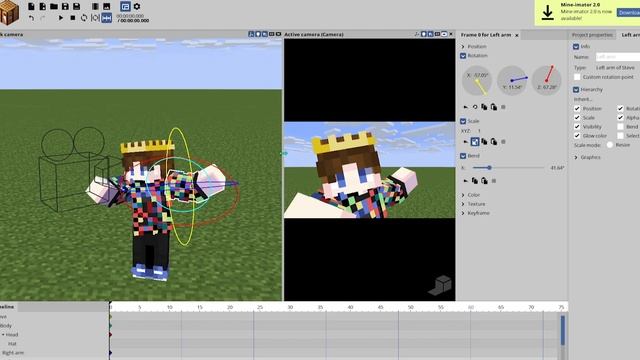Select Body in the timeline list
The height and width of the screenshot is (360, 640).
coord(6,326)
